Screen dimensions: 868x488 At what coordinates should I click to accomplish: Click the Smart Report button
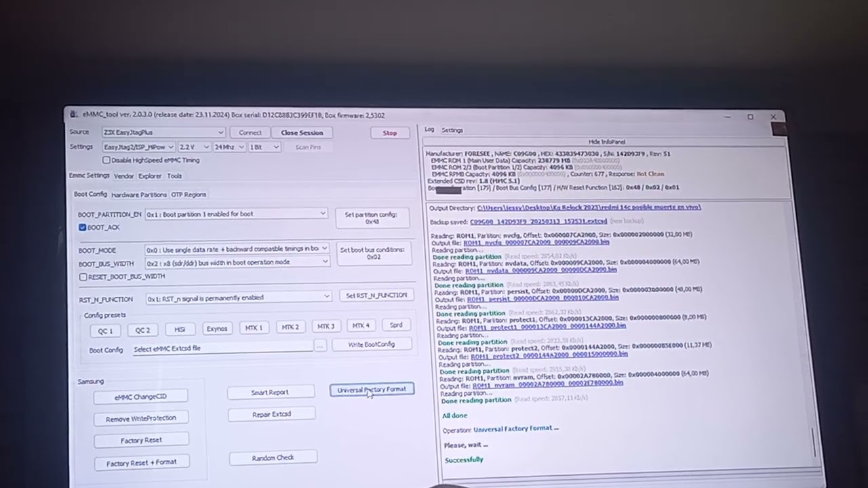point(270,392)
